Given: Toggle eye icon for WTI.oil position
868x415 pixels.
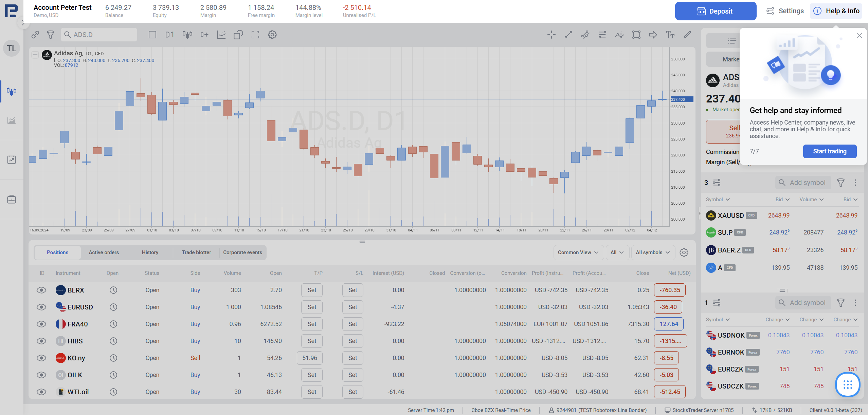Looking at the screenshot, I should click(x=41, y=392).
